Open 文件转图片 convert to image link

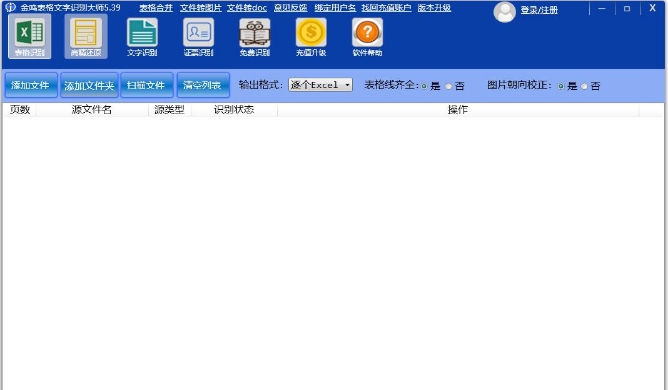201,8
